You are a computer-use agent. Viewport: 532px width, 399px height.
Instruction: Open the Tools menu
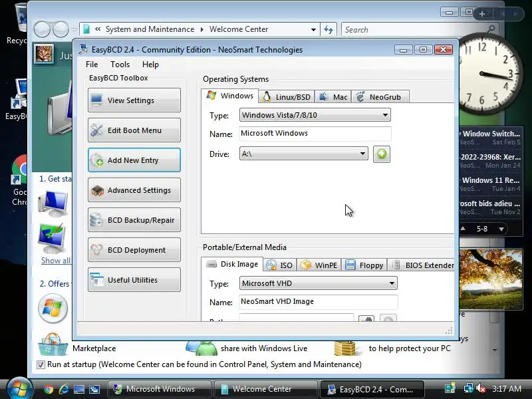pos(120,65)
